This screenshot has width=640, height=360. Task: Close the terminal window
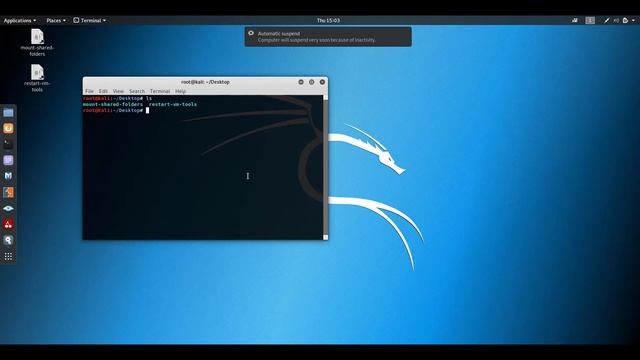322,82
